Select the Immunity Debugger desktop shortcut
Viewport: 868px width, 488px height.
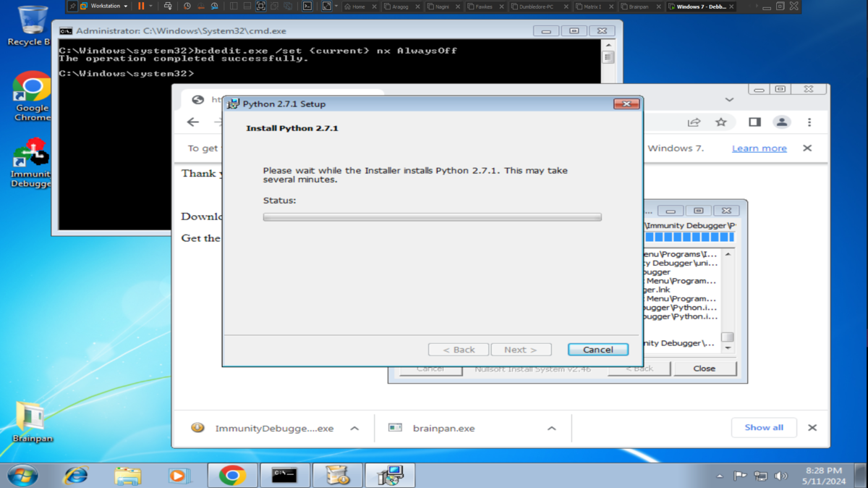pos(31,163)
